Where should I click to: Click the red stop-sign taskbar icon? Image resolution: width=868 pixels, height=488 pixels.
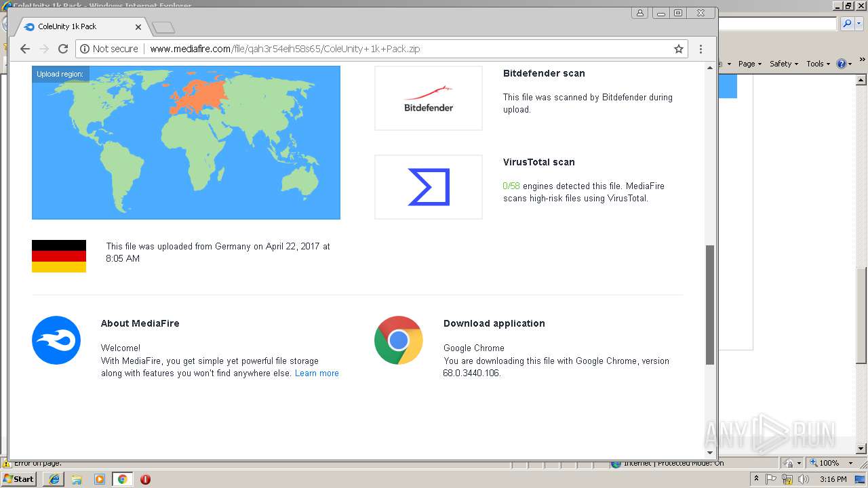coord(145,479)
